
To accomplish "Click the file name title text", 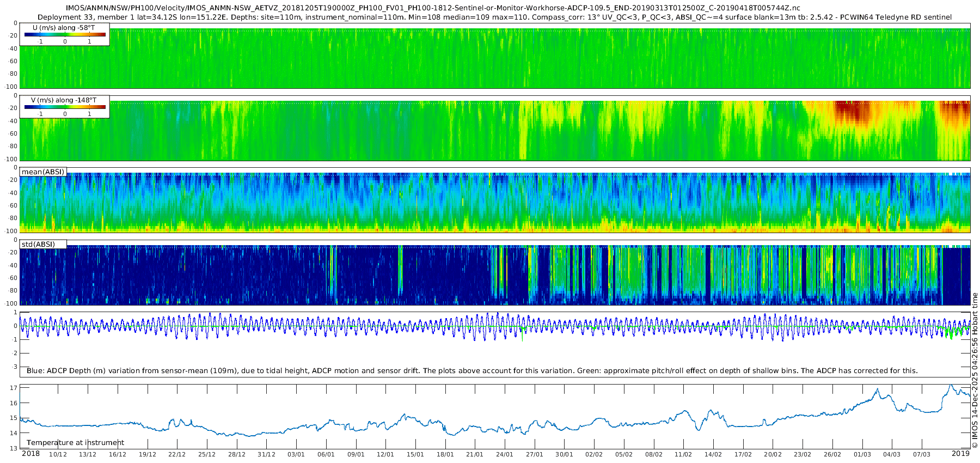I will [x=433, y=8].
